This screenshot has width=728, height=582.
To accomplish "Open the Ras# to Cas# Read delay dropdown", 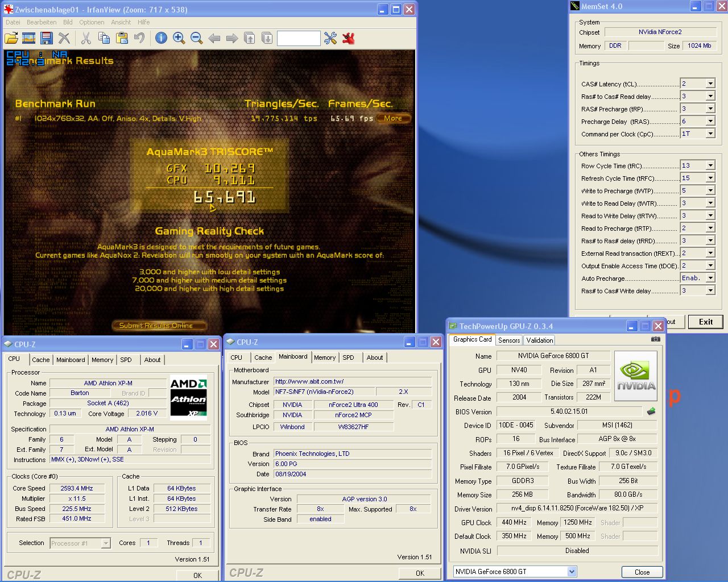I will tap(710, 96).
